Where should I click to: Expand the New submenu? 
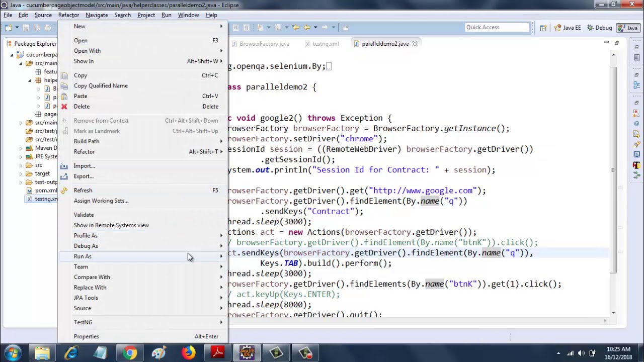(143, 26)
